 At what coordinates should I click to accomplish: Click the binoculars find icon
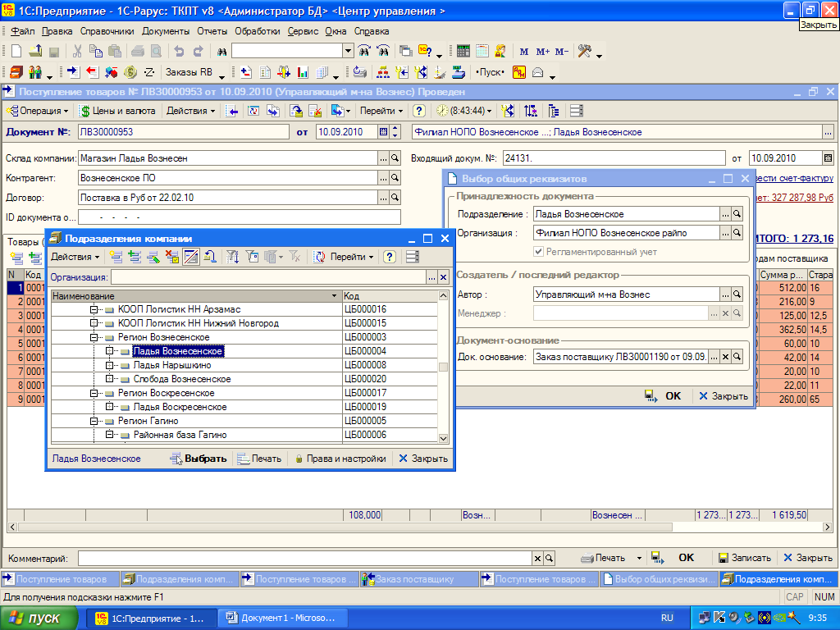pos(221,52)
